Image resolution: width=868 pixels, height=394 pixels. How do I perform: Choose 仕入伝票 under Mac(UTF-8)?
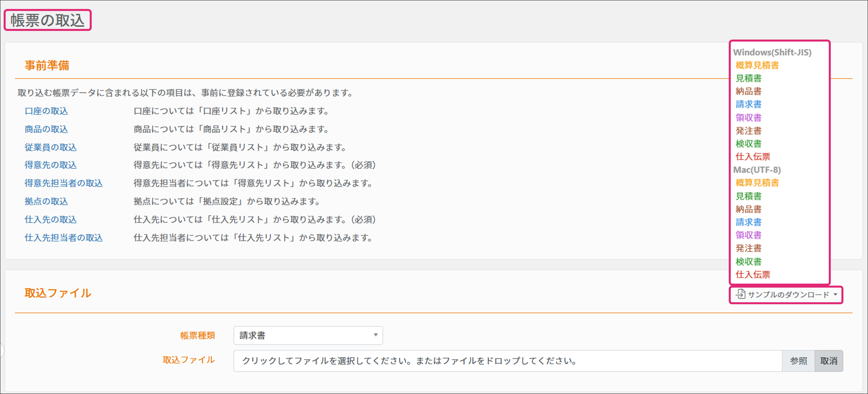pyautogui.click(x=752, y=275)
